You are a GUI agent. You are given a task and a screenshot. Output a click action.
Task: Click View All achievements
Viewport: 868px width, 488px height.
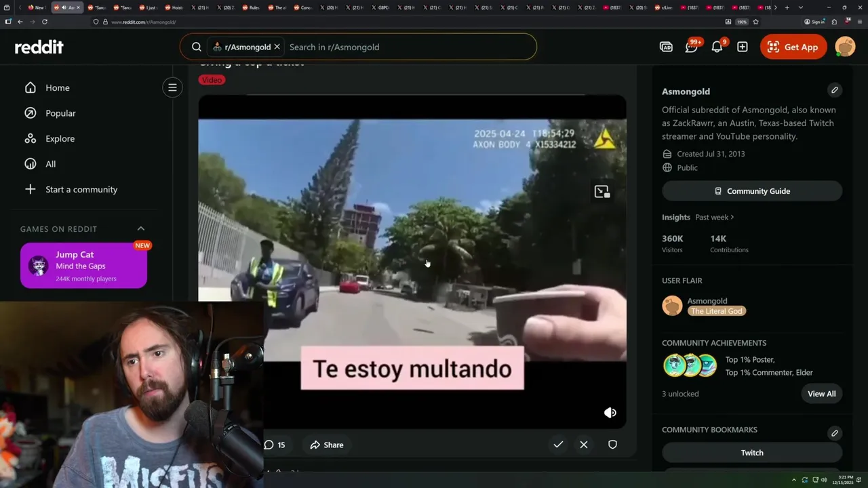[821, 394]
